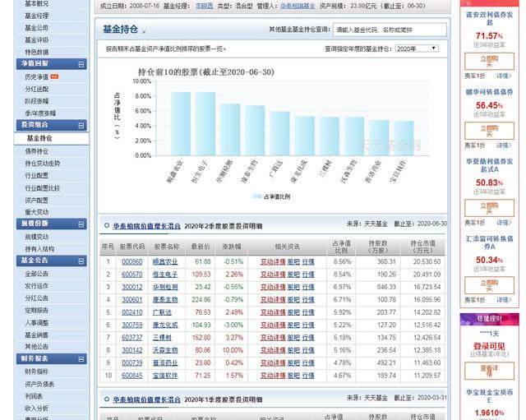Open stock code 300012 link

click(x=131, y=287)
